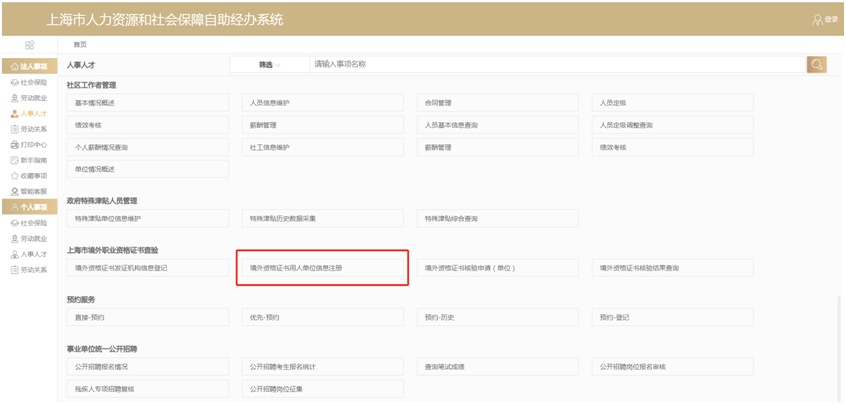The image size is (846, 405).
Task: Open 境外资格证书用人单位信息注册
Action: pos(321,268)
